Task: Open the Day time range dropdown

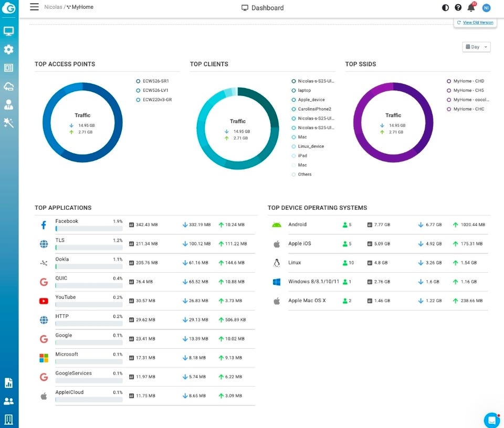Action: [x=476, y=47]
